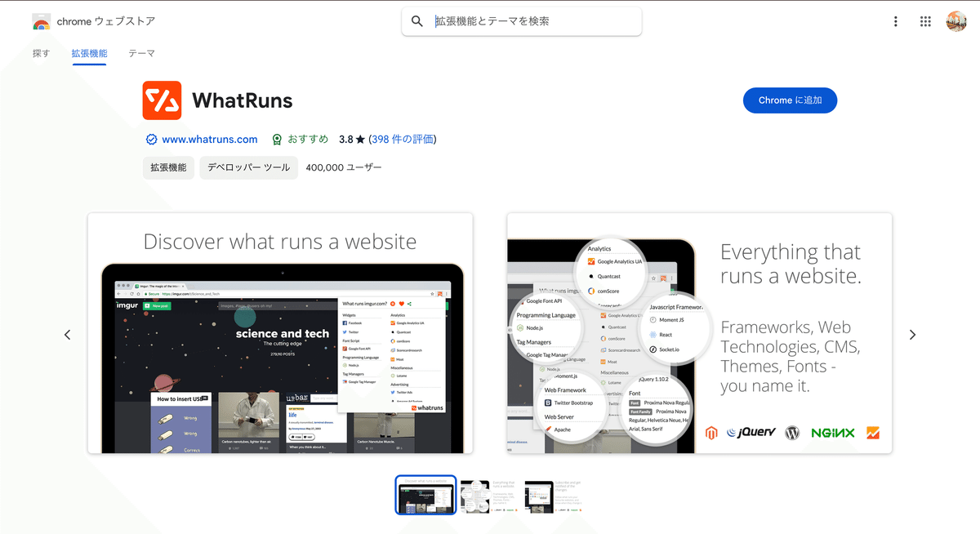The width and height of the screenshot is (980, 534).
Task: Click the WhatRuns extension title
Action: tap(242, 100)
